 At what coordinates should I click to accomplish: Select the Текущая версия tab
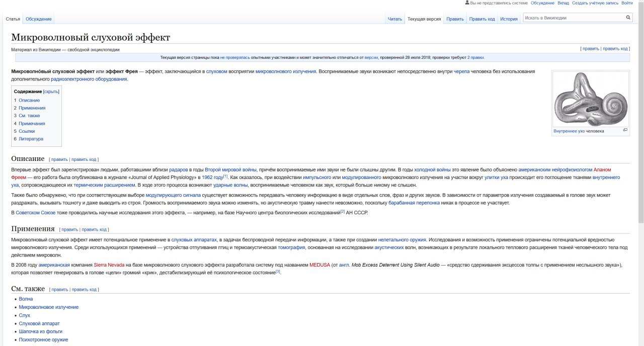[x=424, y=19]
